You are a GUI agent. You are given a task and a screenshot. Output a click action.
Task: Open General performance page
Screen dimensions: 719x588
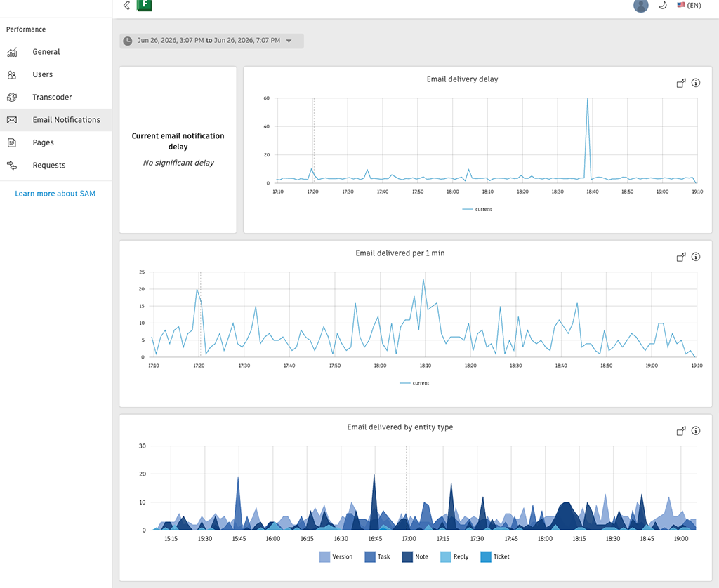pyautogui.click(x=46, y=52)
